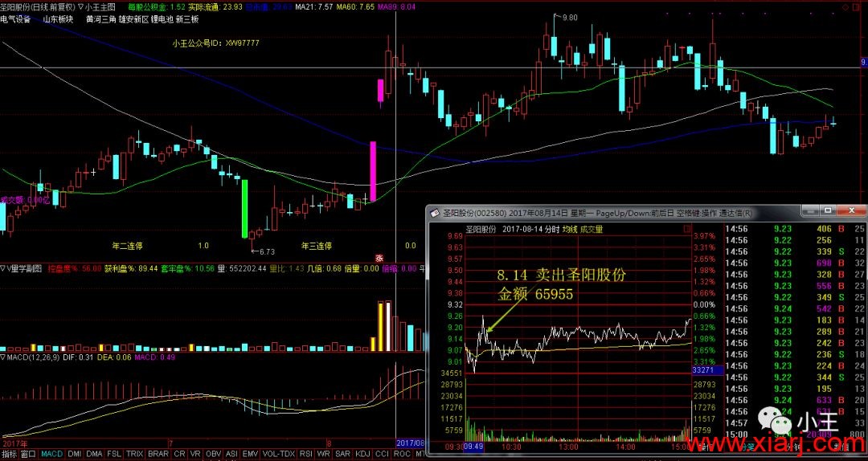Viewport: 868px width, 461px height.
Task: Click the 2017/08 date marker on time axis
Action: [x=410, y=443]
